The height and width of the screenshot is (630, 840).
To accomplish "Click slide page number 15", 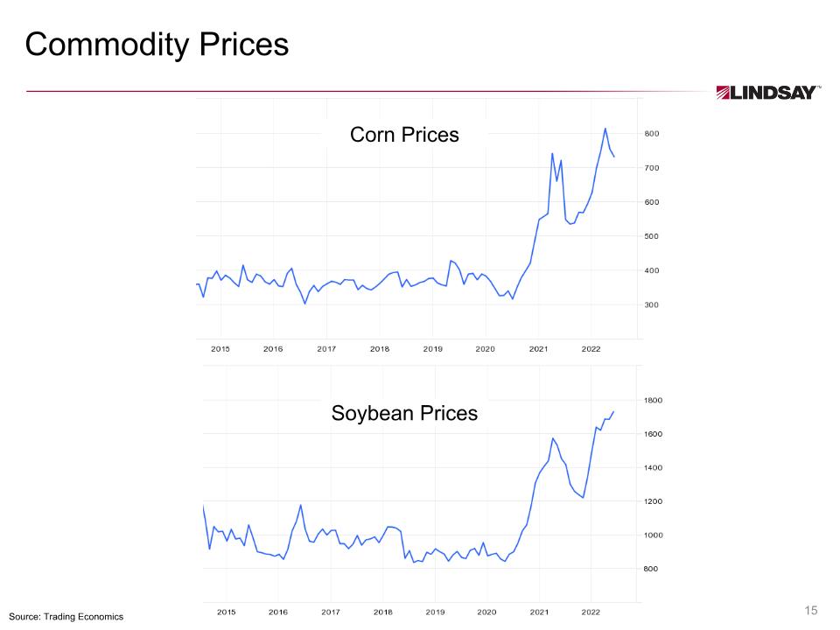I will [x=810, y=610].
